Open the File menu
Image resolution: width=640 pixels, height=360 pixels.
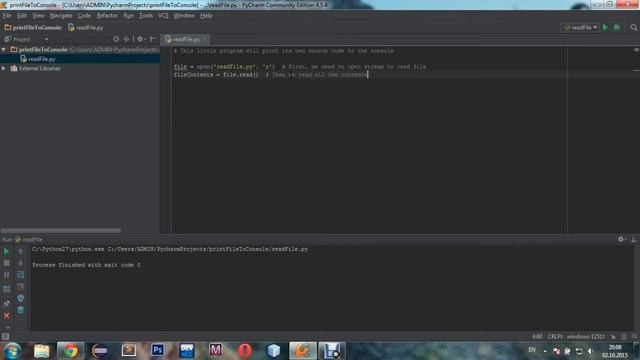7,16
